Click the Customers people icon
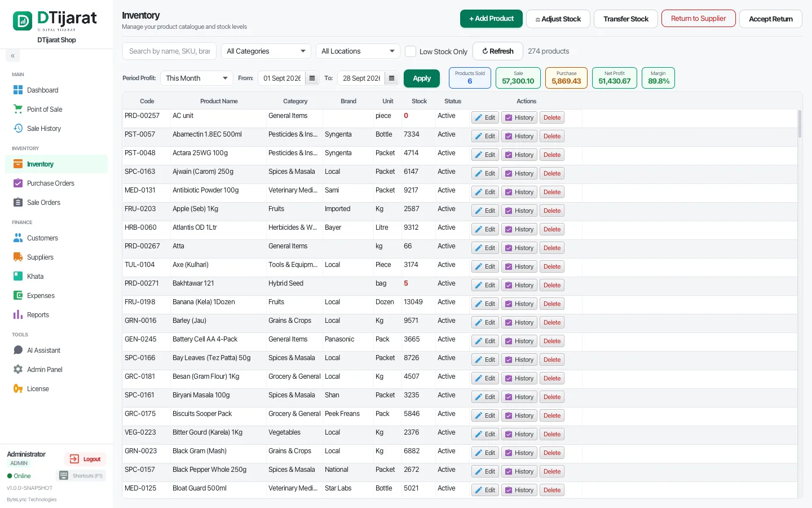Image resolution: width=812 pixels, height=508 pixels. pyautogui.click(x=18, y=238)
